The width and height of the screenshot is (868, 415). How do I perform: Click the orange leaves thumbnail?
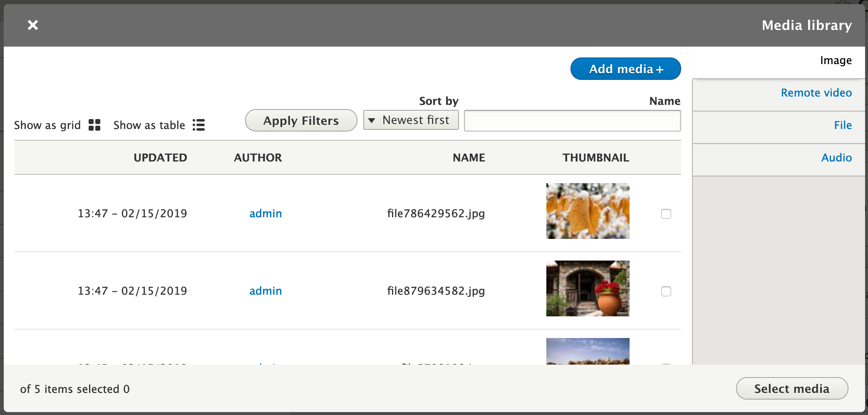click(x=588, y=211)
